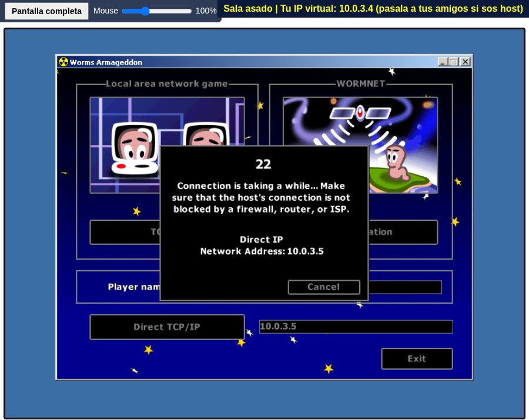This screenshot has width=529, height=420.
Task: Click the 'Player name' label
Action: coord(134,287)
